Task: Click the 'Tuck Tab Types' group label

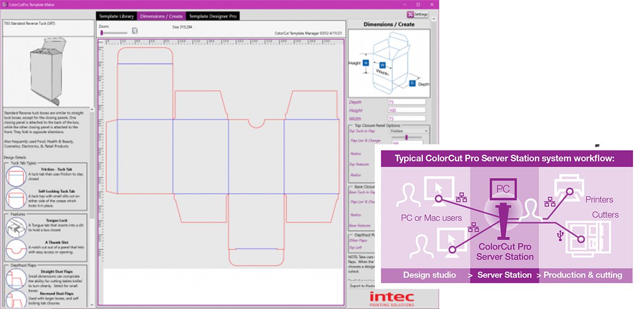Action: point(23,163)
